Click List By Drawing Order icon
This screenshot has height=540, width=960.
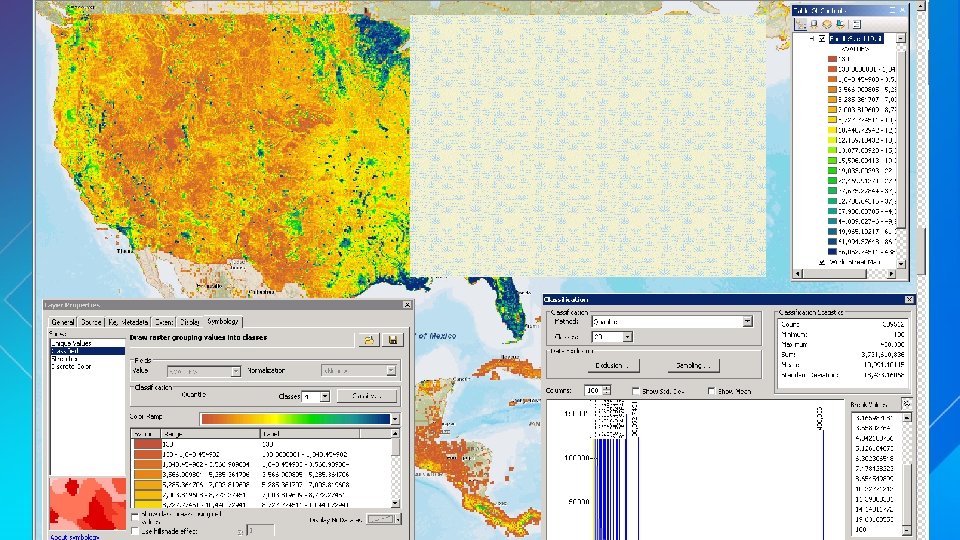pyautogui.click(x=802, y=25)
